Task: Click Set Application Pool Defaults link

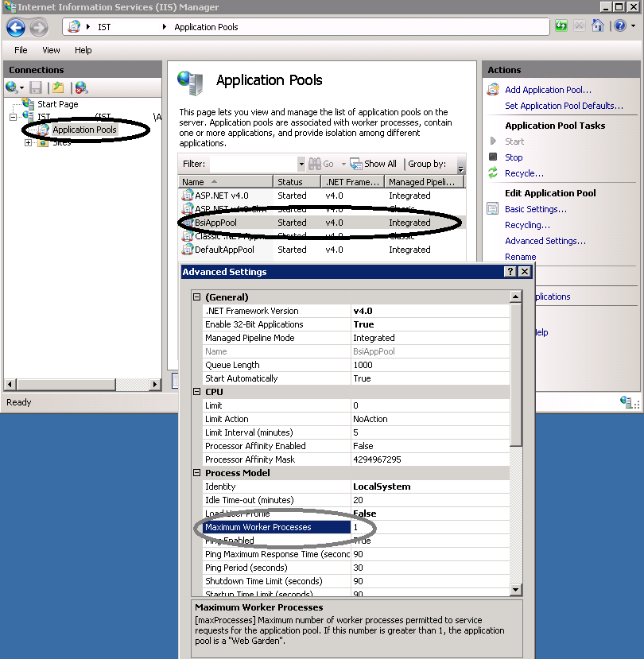Action: pos(564,106)
